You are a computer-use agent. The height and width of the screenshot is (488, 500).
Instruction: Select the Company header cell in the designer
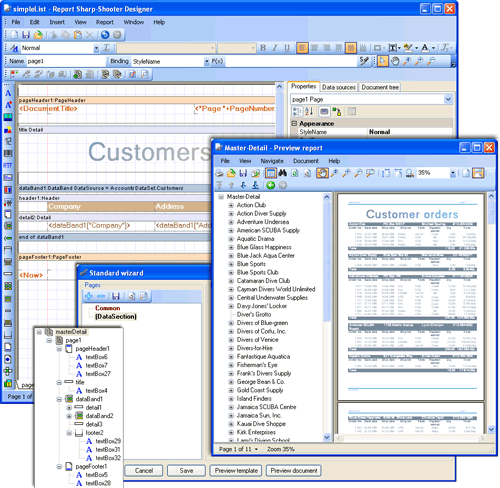coord(101,207)
